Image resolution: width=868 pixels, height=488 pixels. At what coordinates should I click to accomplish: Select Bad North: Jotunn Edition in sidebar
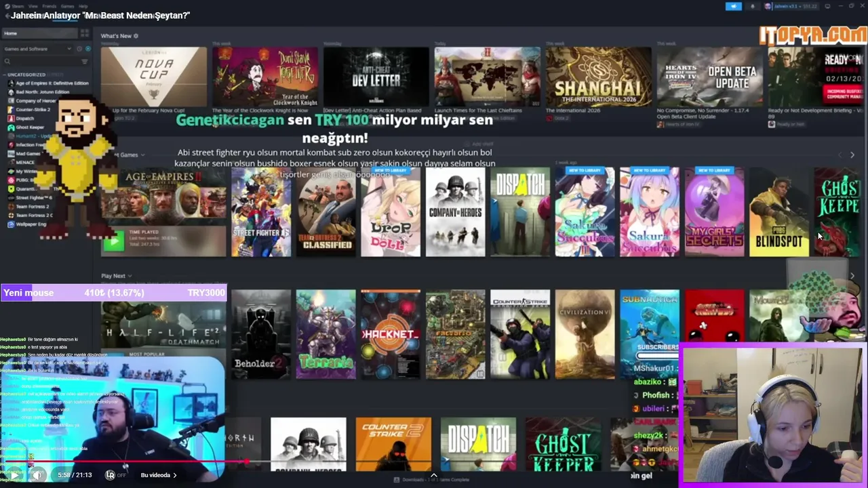(x=42, y=92)
